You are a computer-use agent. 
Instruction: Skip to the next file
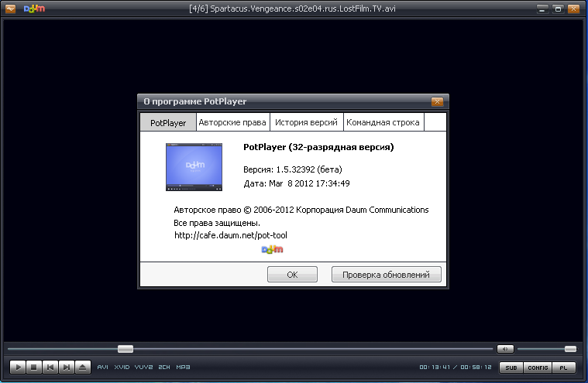tap(67, 367)
